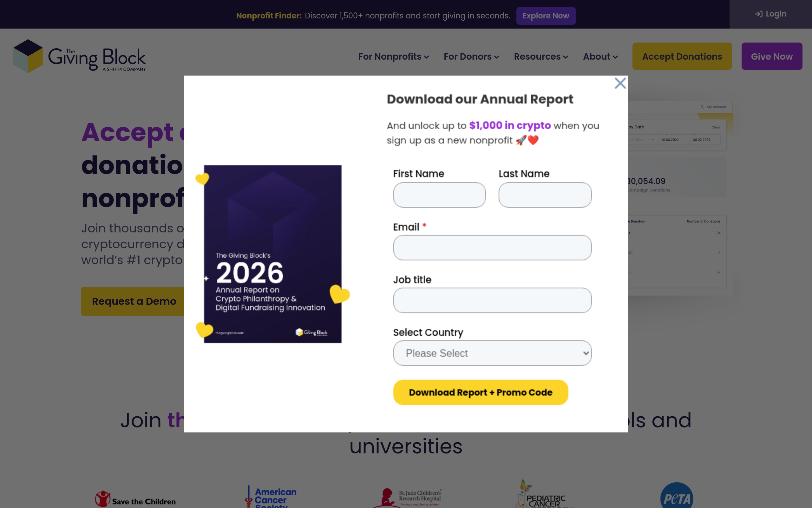Click the My Account link in dashboard
This screenshot has width=812, height=508.
[x=713, y=107]
